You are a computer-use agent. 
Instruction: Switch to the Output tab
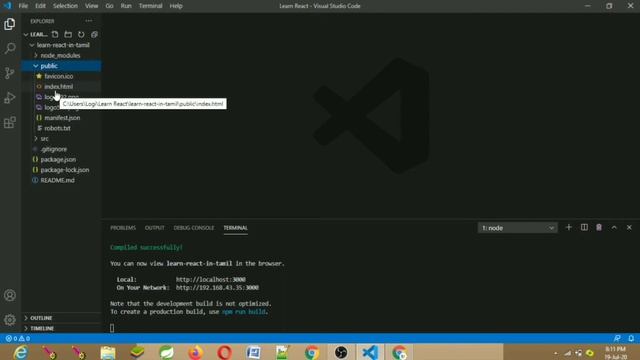[x=155, y=228]
